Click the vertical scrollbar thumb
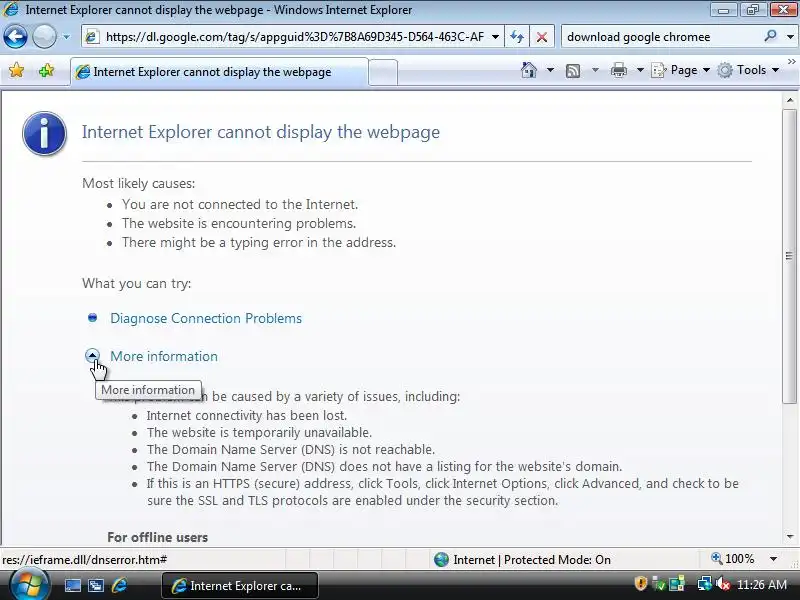 pyautogui.click(x=790, y=257)
